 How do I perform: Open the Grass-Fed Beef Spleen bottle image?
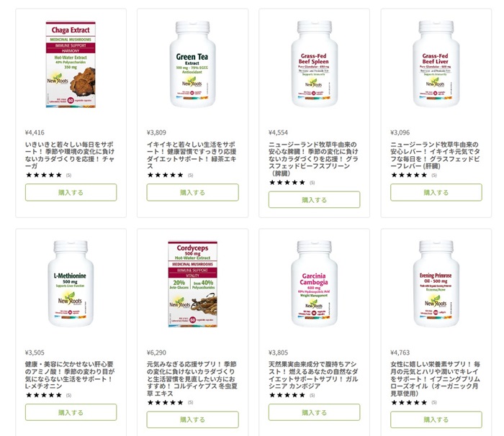click(314, 64)
